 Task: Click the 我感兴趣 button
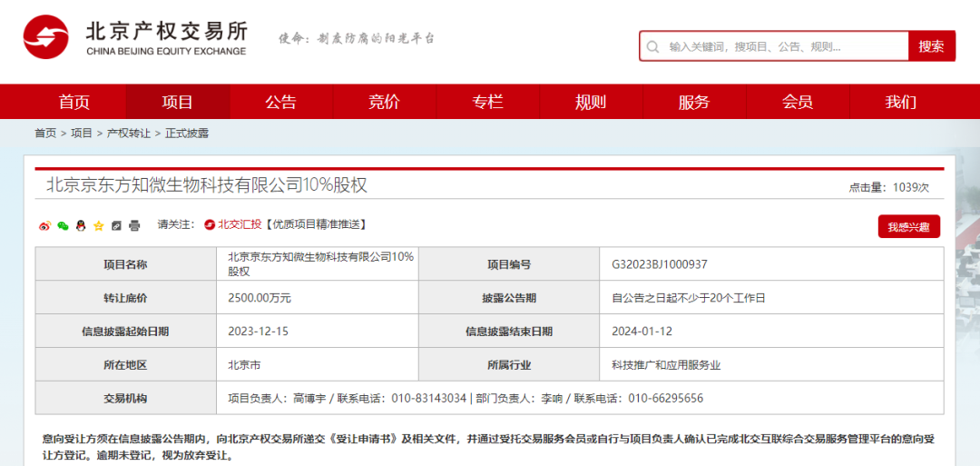908,226
